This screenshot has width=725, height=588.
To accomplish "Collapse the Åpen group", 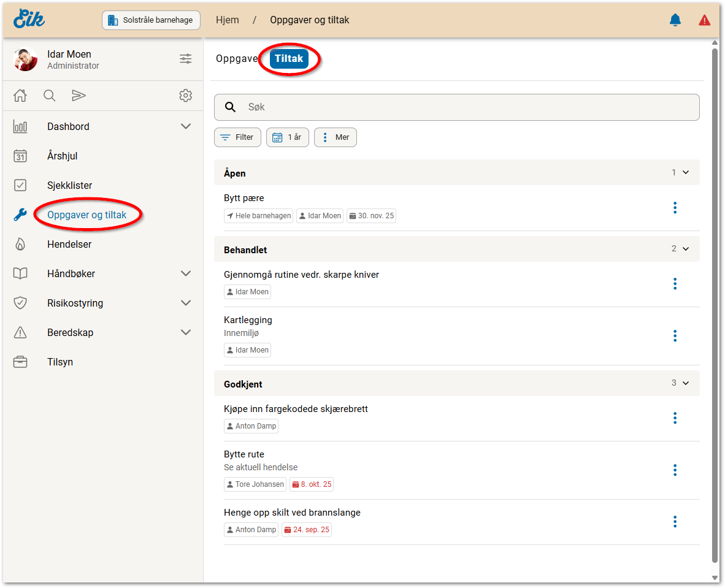I will click(686, 173).
